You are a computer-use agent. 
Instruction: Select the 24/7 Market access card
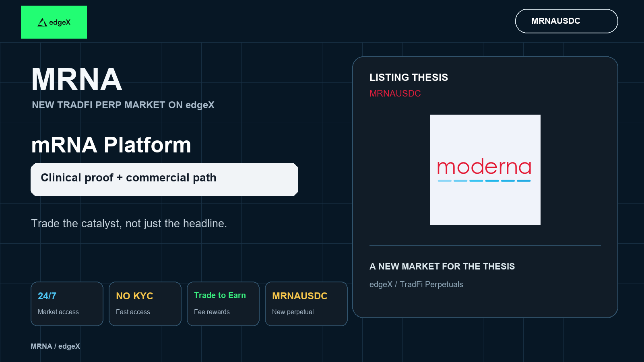point(67,304)
